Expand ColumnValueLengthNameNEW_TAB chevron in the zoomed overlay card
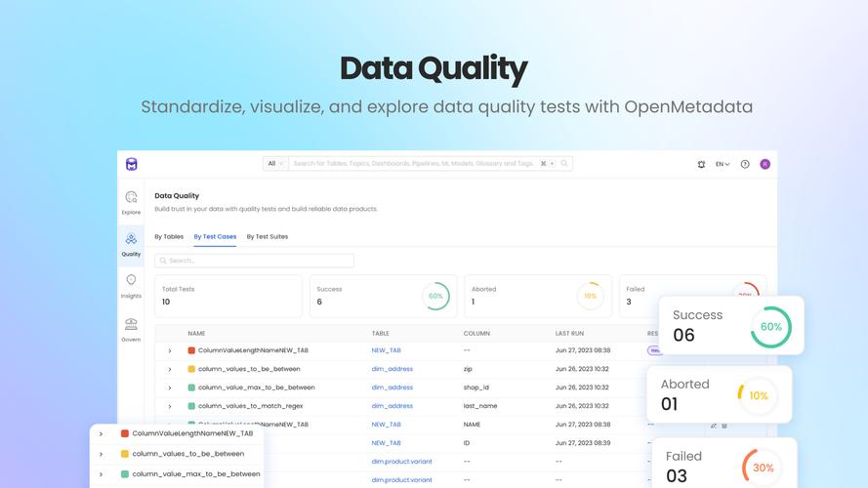 tap(101, 433)
